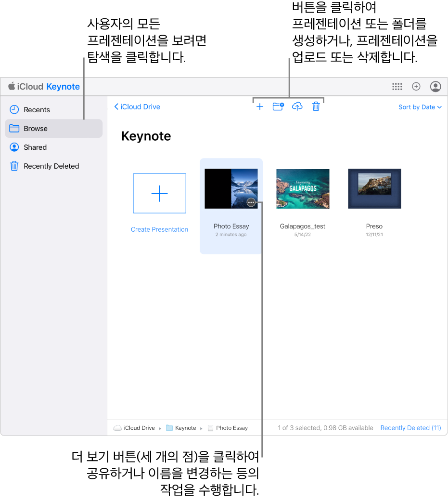Select the Preso presentation thumbnail
The image size is (448, 501).
[374, 188]
